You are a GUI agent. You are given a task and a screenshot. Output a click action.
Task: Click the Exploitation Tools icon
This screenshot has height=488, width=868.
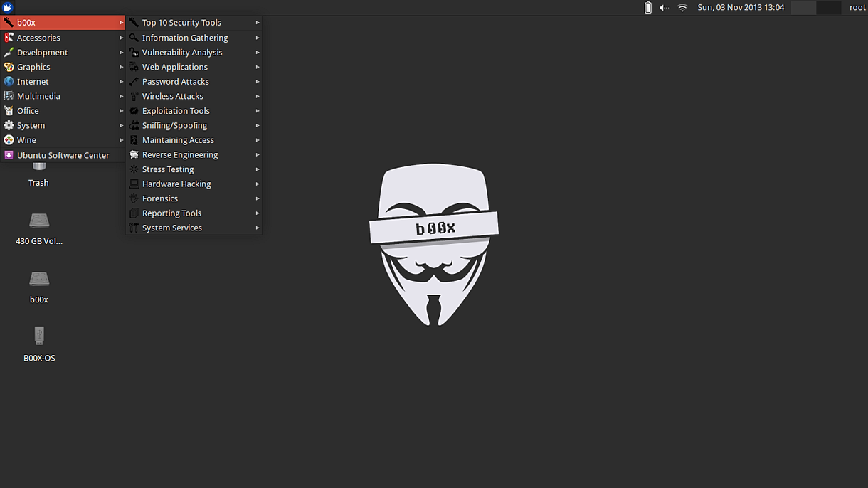pos(134,111)
